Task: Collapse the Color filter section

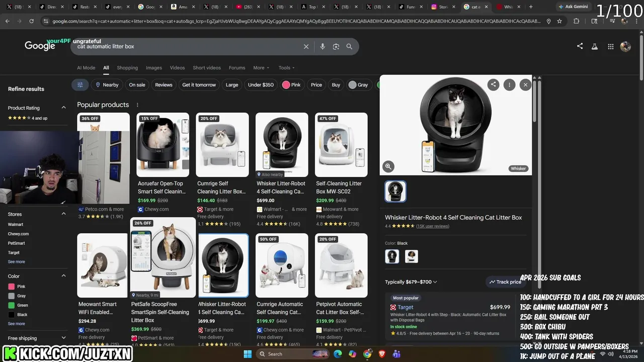Action: click(x=63, y=276)
